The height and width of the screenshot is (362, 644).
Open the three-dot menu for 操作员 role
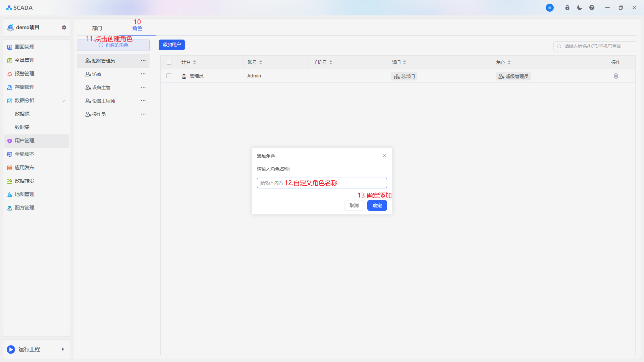tap(143, 114)
